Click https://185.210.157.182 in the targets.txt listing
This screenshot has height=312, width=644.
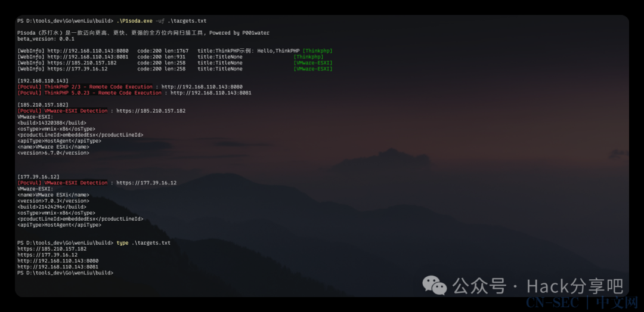(52, 249)
